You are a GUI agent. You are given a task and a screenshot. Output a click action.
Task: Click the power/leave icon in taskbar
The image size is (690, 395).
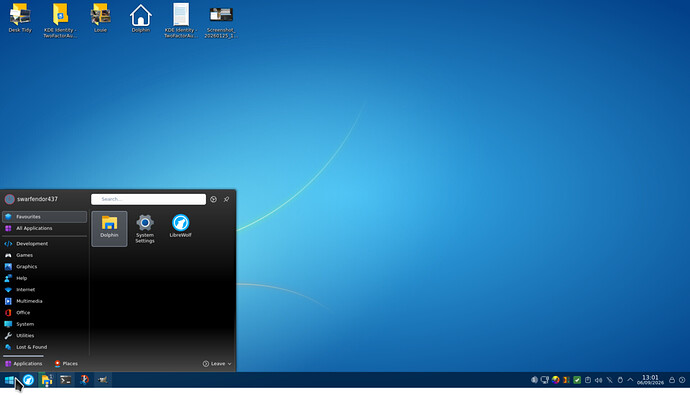point(682,380)
